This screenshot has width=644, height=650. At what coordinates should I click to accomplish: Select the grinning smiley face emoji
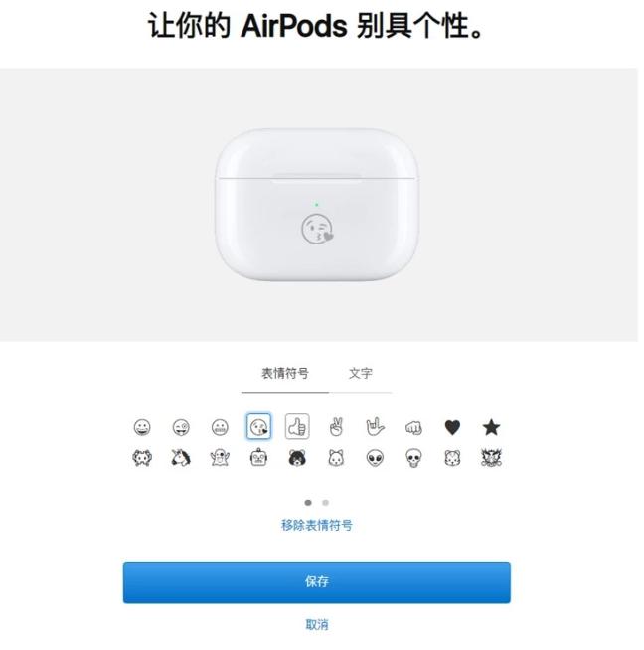tap(142, 427)
